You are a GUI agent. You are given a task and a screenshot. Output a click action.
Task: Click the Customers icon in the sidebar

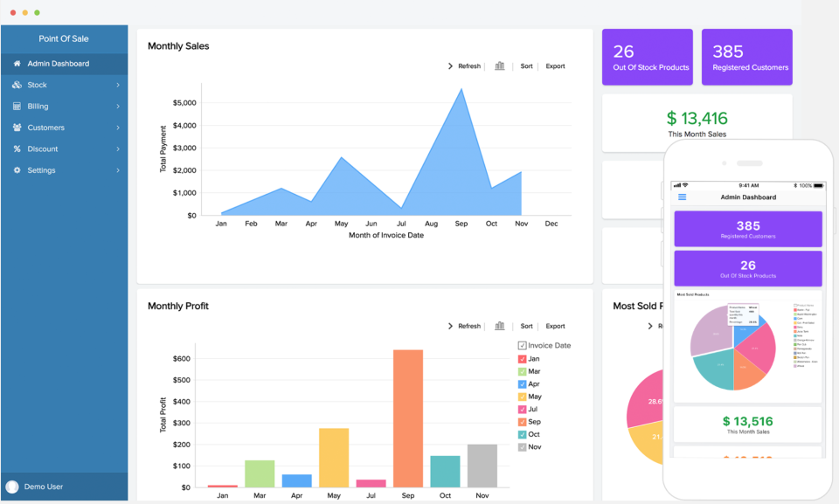click(x=17, y=128)
